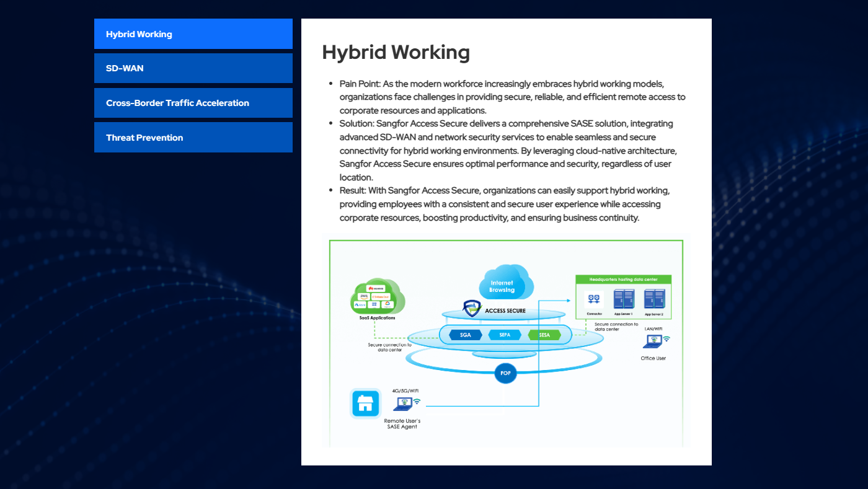
Task: Click the Access Secure shield logo
Action: pos(472,309)
